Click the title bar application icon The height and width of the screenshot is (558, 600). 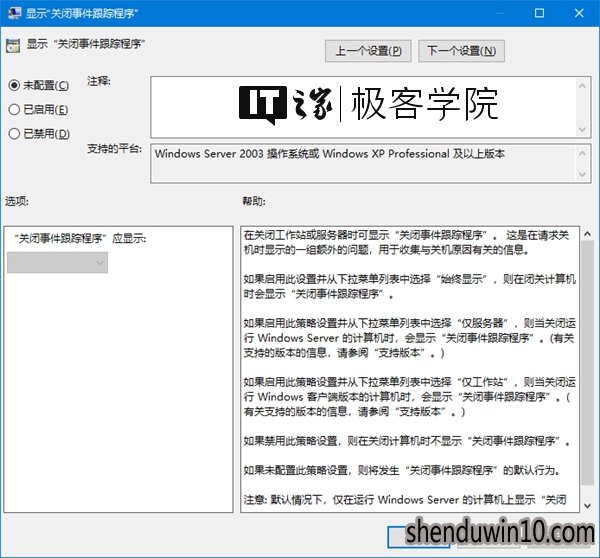click(x=14, y=13)
